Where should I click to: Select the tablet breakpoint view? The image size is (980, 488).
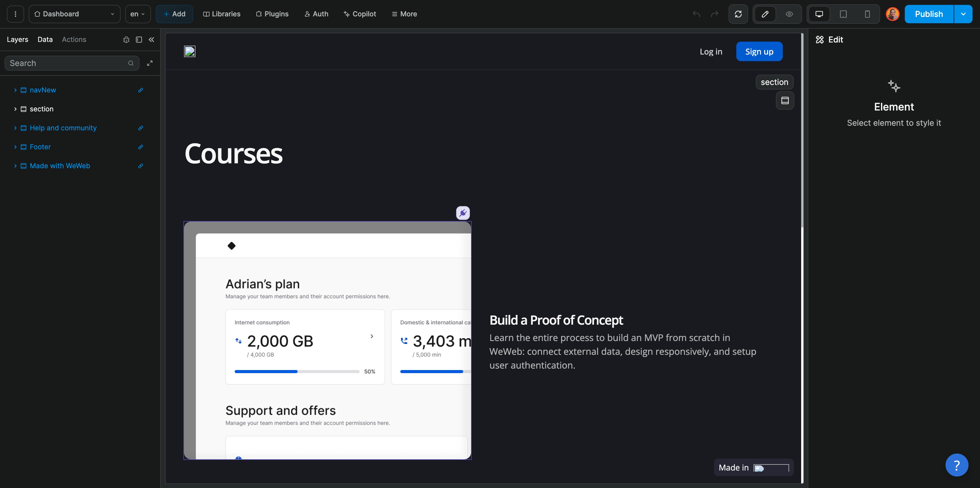coord(843,14)
